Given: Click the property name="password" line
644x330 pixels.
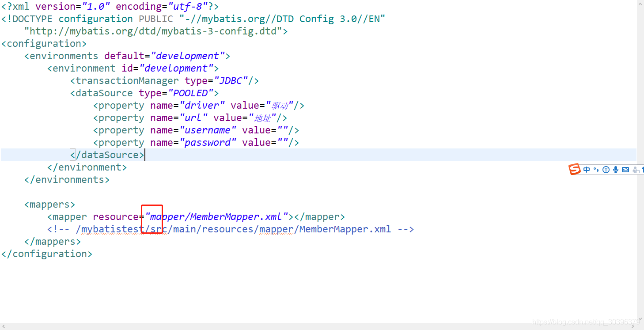Looking at the screenshot, I should pyautogui.click(x=196, y=143).
